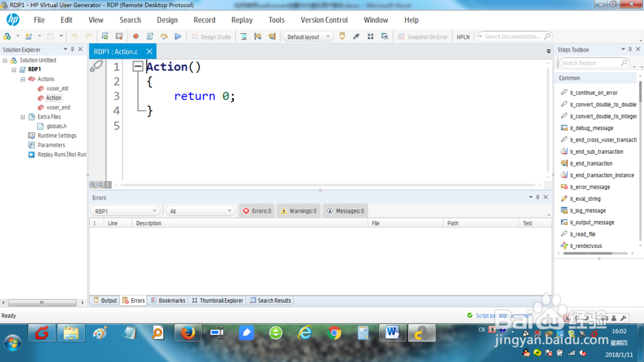Click the Redo toolbar icon
The image size is (644, 362).
[88, 37]
